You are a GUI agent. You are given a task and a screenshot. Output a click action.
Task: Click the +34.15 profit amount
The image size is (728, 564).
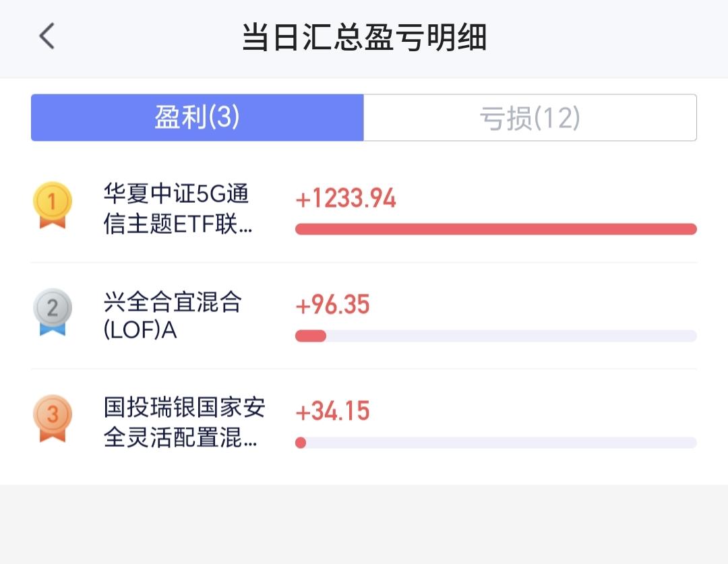pyautogui.click(x=333, y=411)
